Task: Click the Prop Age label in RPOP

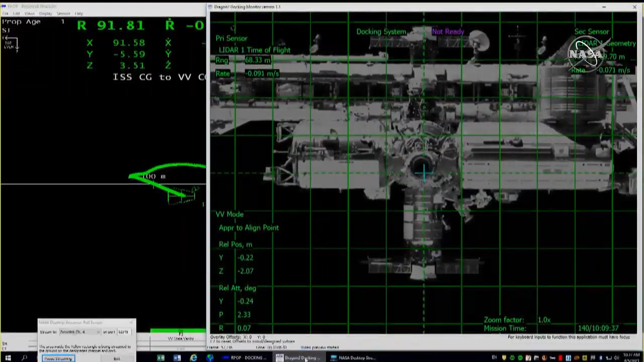Action: [x=21, y=22]
